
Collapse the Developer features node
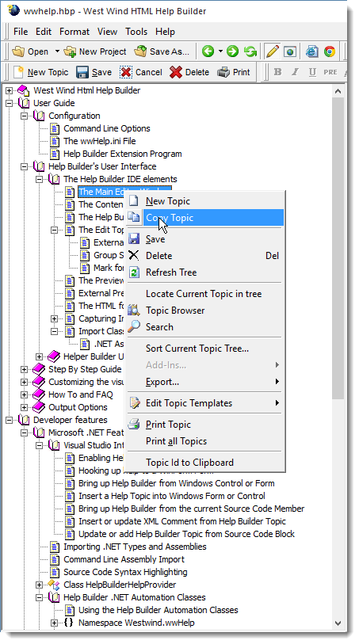9,420
